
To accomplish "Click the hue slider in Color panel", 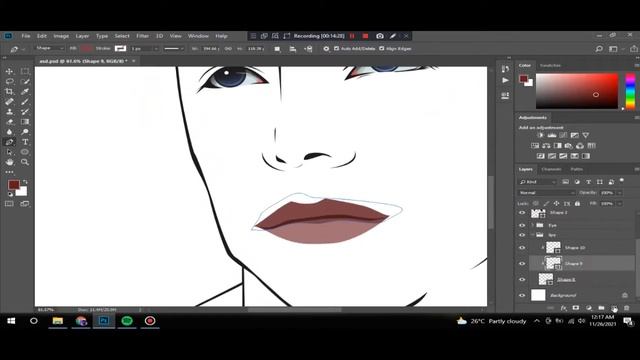I will point(630,91).
